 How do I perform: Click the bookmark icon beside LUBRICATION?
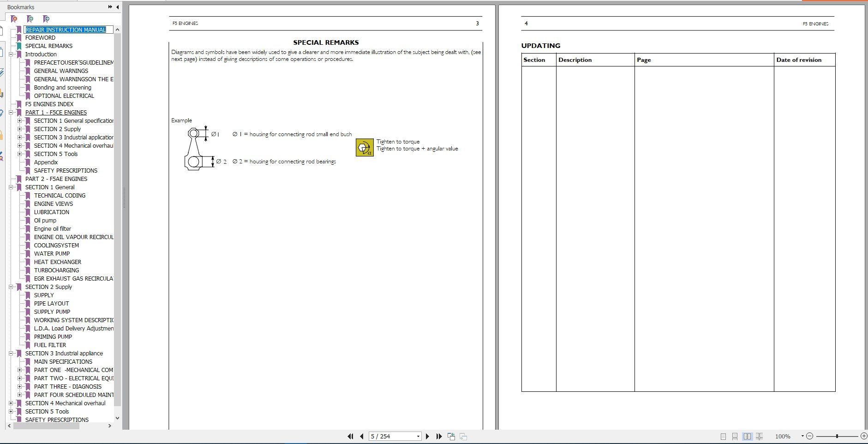[x=28, y=212]
